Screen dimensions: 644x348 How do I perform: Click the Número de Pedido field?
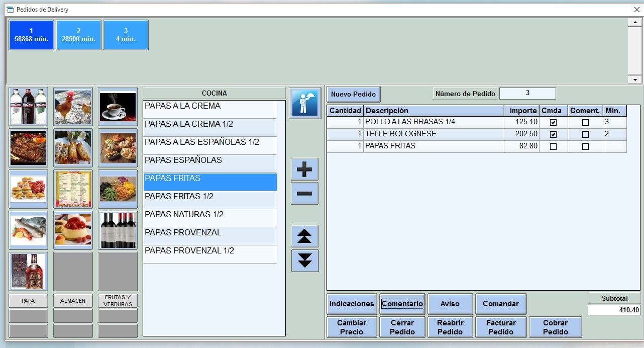527,93
